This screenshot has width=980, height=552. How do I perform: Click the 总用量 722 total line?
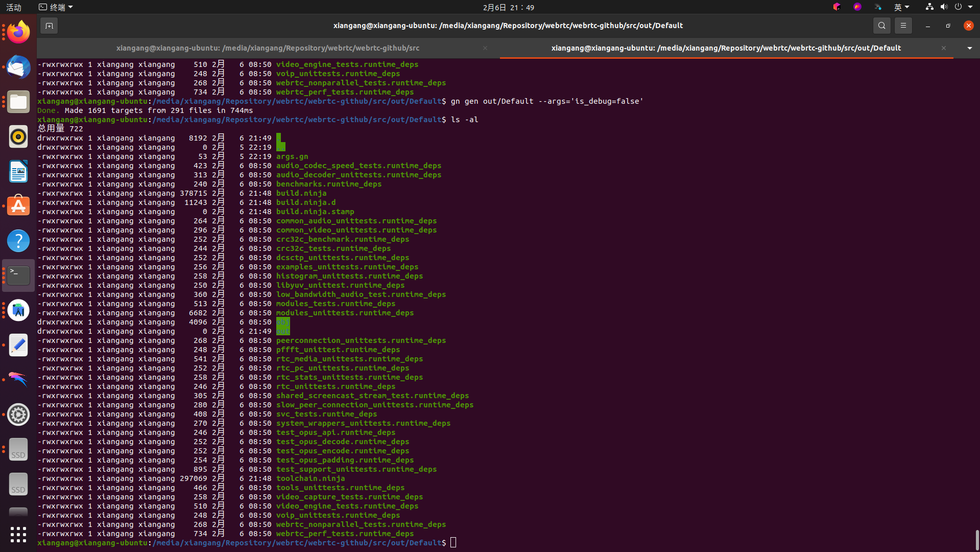point(60,129)
